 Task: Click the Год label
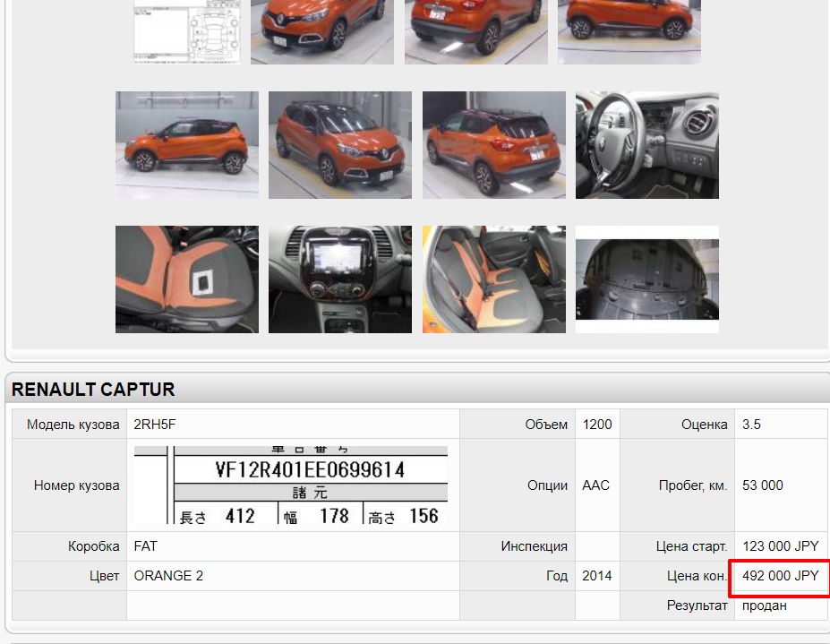pyautogui.click(x=557, y=576)
